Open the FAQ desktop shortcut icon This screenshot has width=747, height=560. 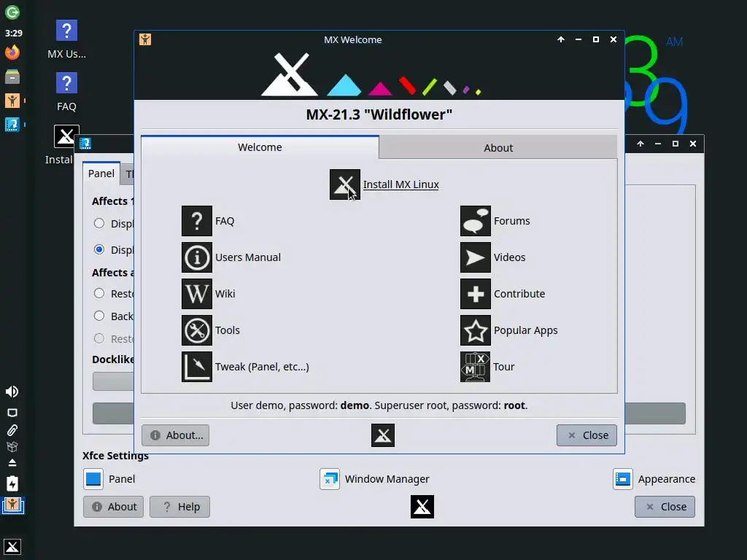[66, 84]
